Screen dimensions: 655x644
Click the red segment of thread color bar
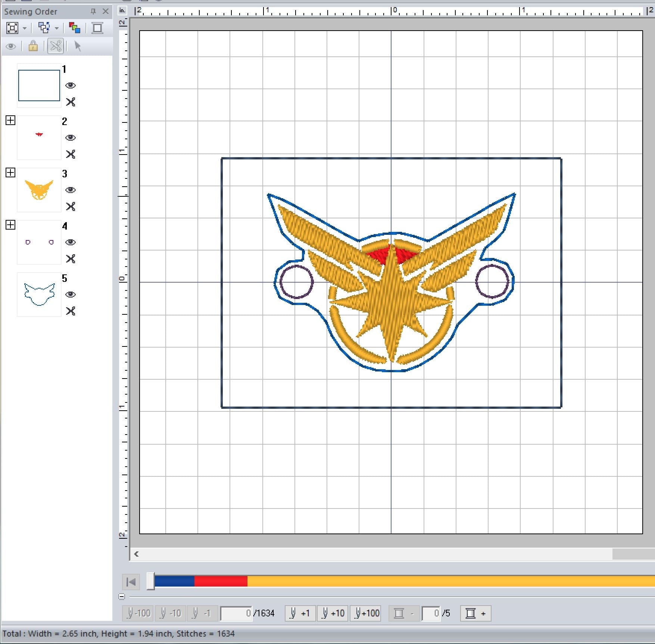(x=221, y=581)
